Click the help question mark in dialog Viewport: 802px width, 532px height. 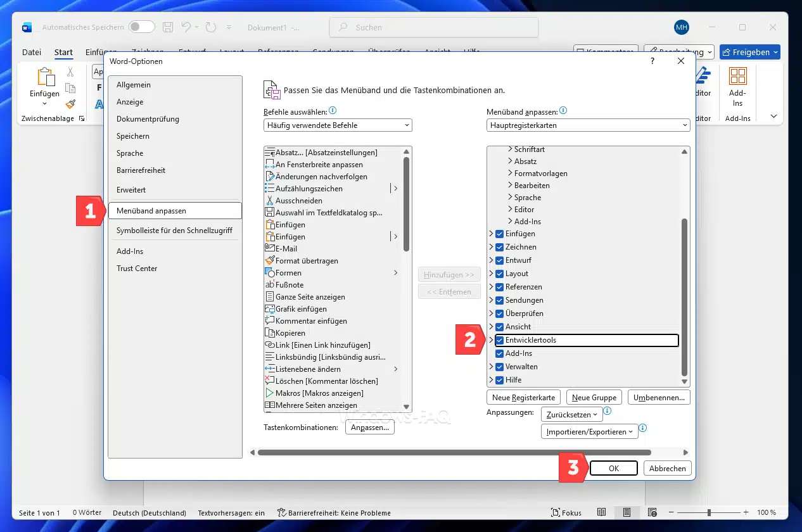click(x=652, y=61)
